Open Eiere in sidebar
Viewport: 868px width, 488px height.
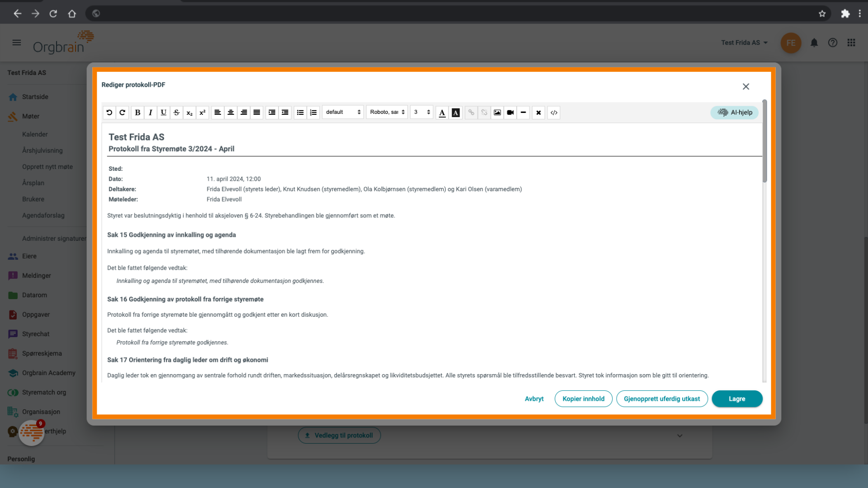[x=29, y=256]
